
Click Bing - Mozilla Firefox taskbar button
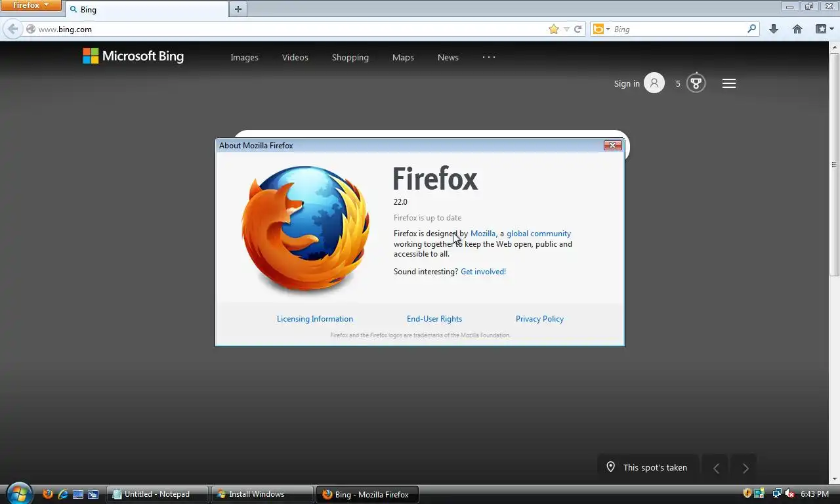pyautogui.click(x=367, y=494)
